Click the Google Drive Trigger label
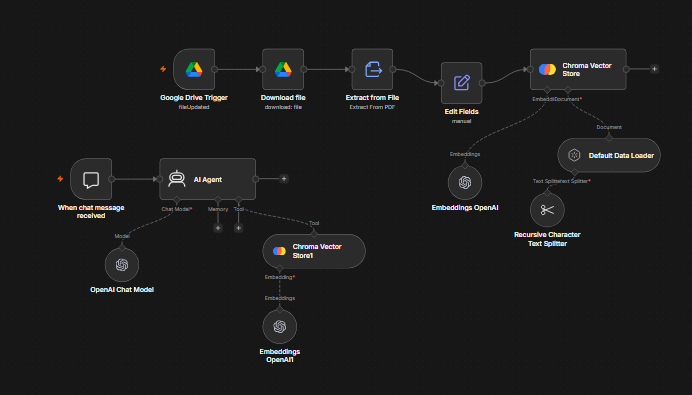This screenshot has width=692, height=395. point(194,98)
